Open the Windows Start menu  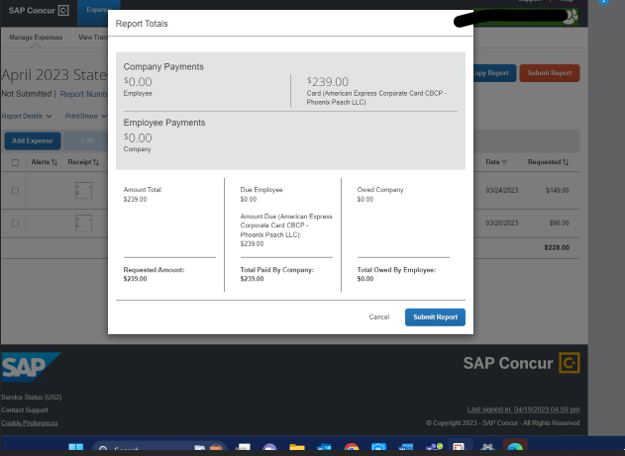pyautogui.click(x=76, y=448)
